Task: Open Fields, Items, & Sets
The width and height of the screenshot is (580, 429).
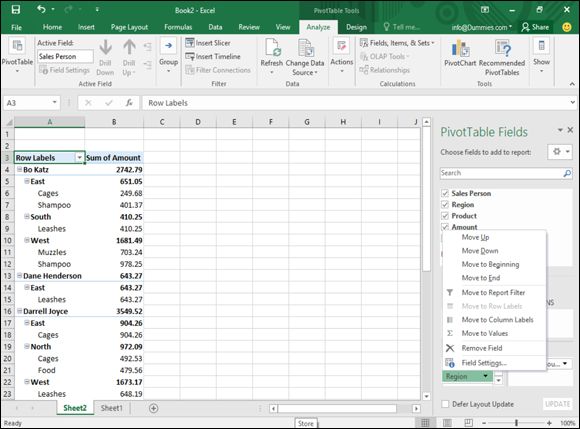Action: (x=397, y=43)
